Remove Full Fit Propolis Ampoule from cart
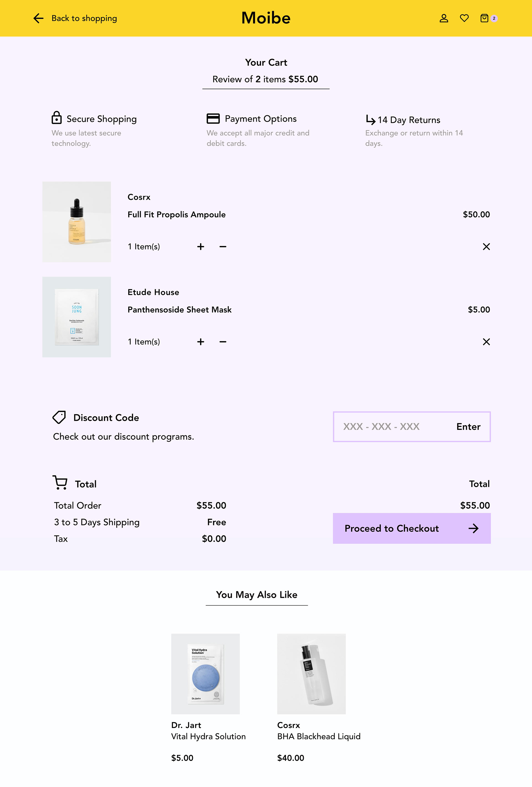 [x=486, y=247]
